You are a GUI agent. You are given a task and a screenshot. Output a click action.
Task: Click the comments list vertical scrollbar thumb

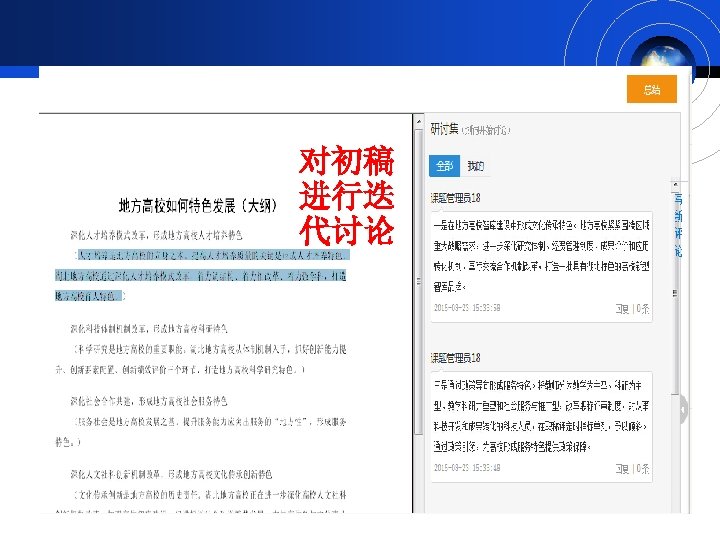tap(675, 292)
